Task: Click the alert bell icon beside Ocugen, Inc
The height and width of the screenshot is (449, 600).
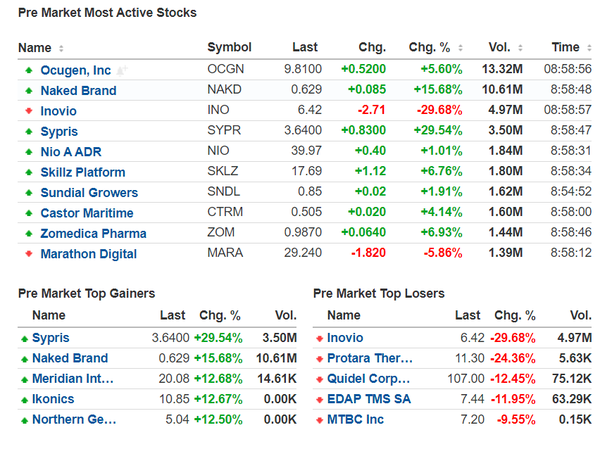Action: (123, 70)
